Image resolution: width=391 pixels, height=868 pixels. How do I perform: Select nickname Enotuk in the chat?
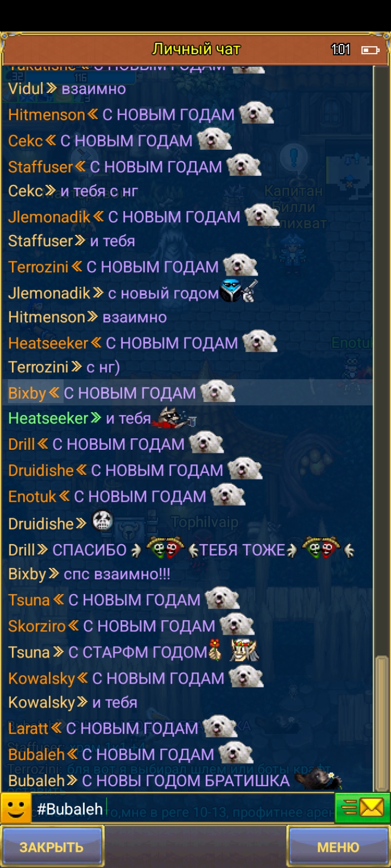click(x=32, y=496)
